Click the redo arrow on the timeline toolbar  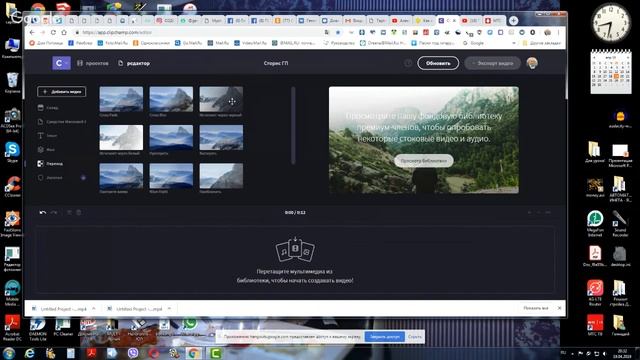tap(54, 213)
